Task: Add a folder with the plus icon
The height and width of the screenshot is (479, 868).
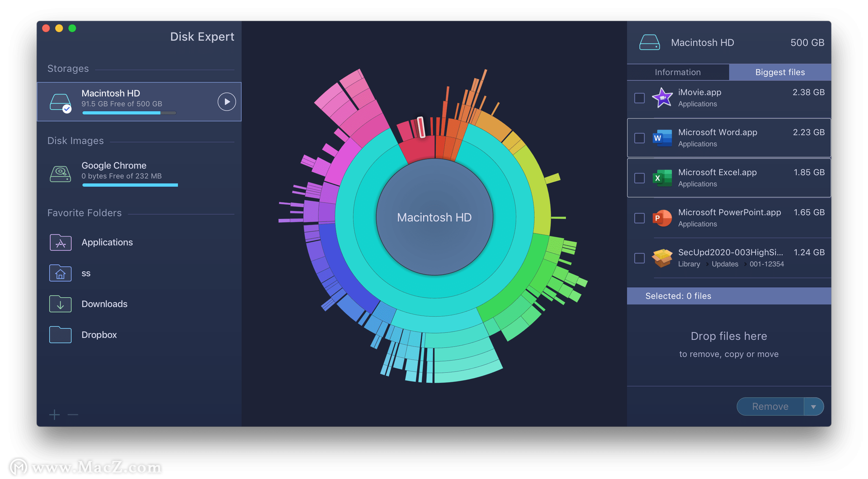Action: click(x=54, y=414)
